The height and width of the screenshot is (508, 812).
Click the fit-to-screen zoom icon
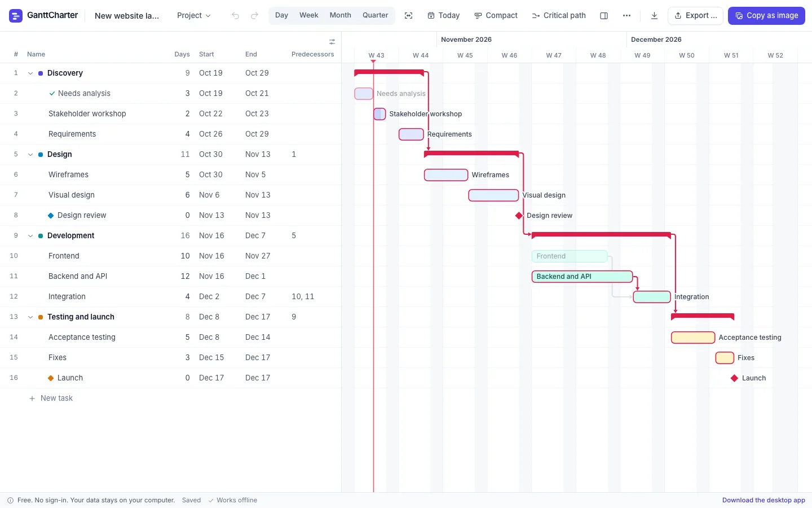[409, 16]
